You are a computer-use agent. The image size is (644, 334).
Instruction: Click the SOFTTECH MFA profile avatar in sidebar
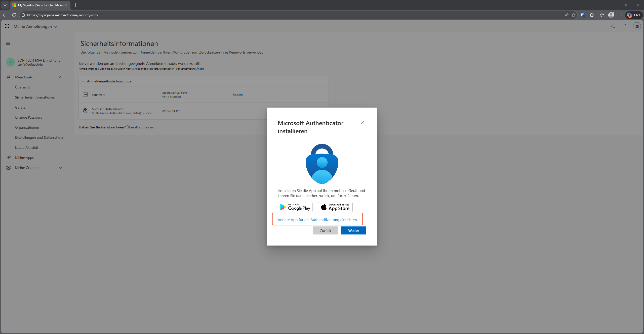coord(11,62)
